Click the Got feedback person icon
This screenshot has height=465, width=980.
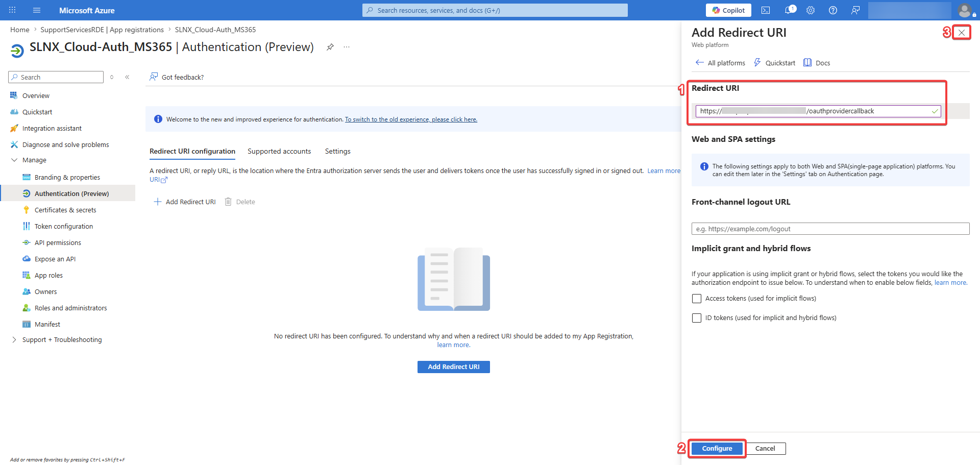click(x=154, y=77)
